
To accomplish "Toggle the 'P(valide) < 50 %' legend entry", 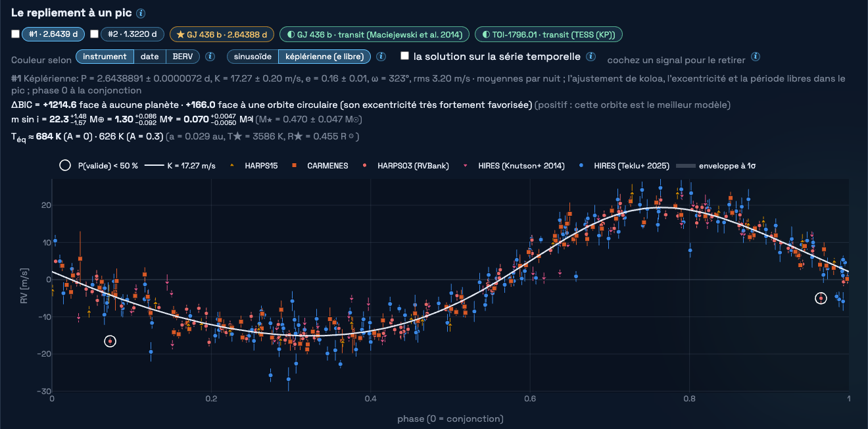I will click(99, 165).
